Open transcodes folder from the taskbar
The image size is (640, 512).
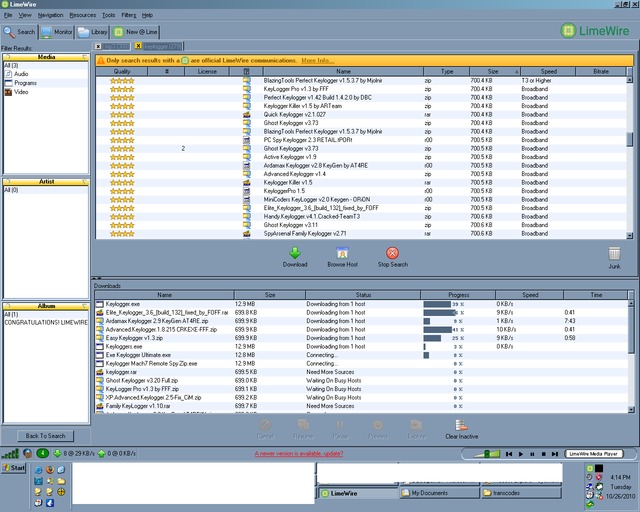pyautogui.click(x=521, y=493)
